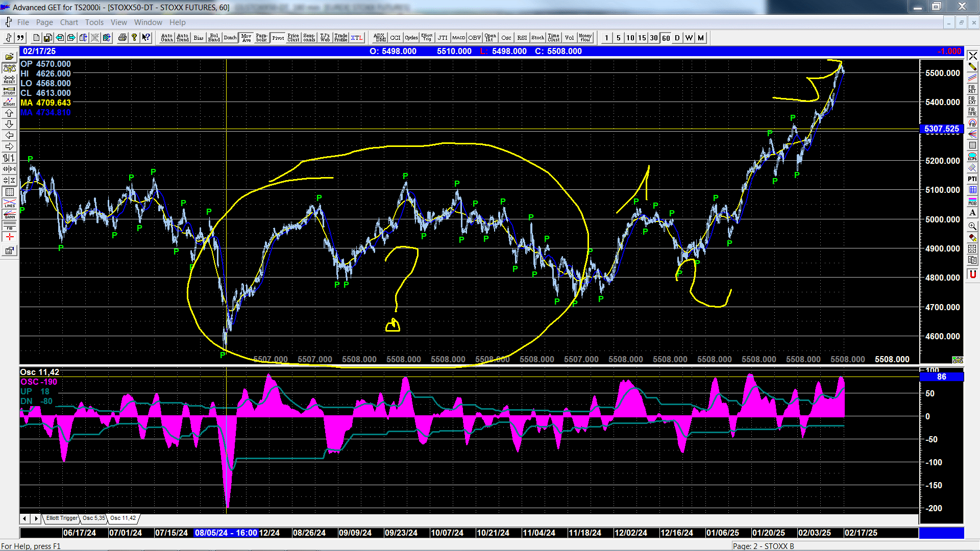The height and width of the screenshot is (551, 980).
Task: Toggle the RSI indicator button
Action: click(x=522, y=38)
